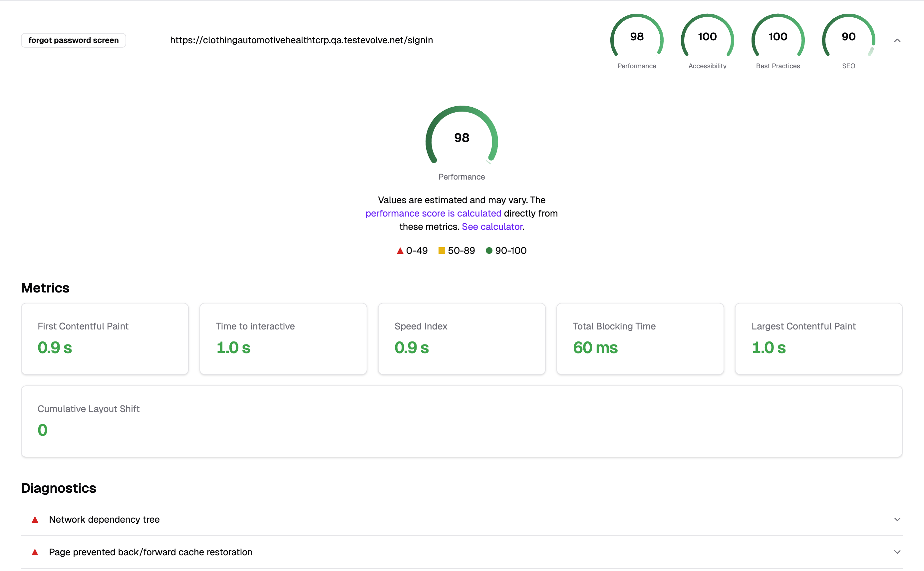
Task: Select the Total Blocking Time metric card
Action: [640, 339]
